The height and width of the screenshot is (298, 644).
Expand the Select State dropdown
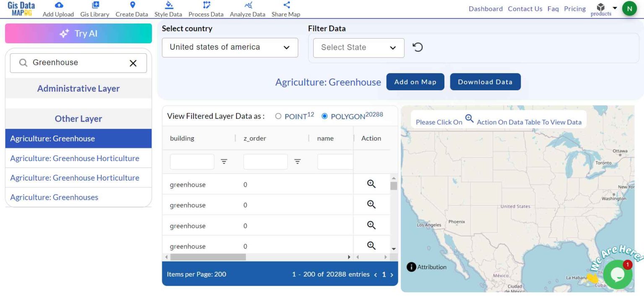358,47
